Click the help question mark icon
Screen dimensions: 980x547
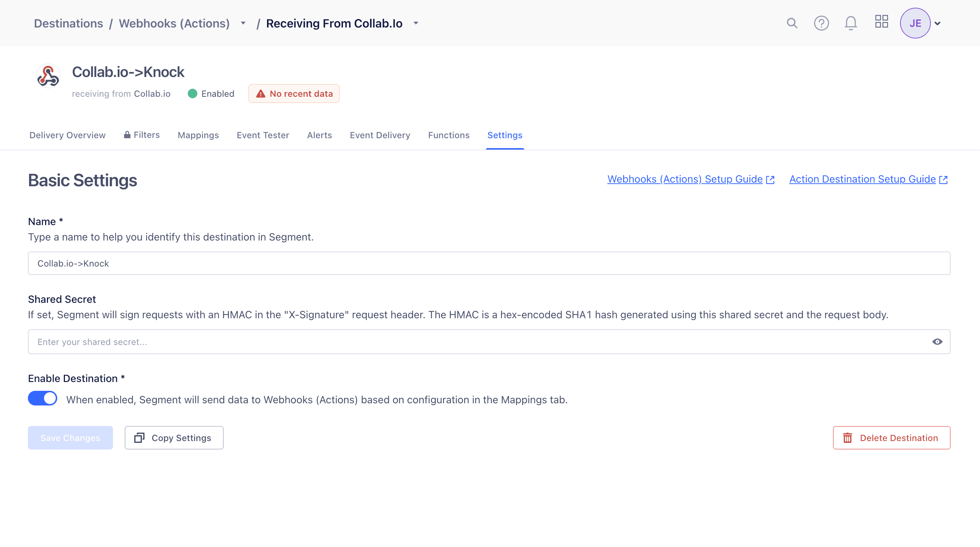tap(821, 23)
